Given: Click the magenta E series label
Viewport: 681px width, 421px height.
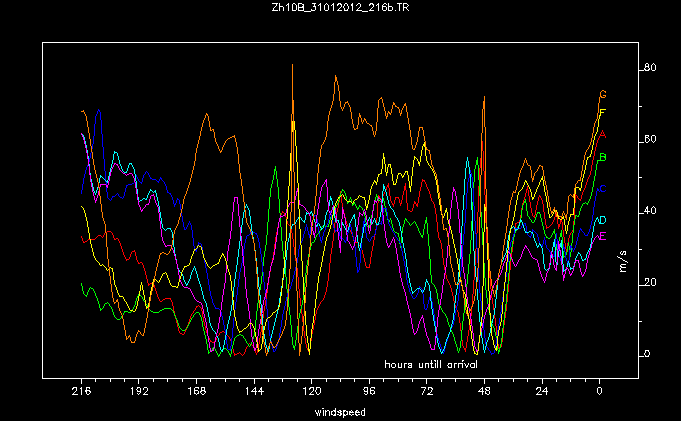Looking at the screenshot, I should pos(602,236).
